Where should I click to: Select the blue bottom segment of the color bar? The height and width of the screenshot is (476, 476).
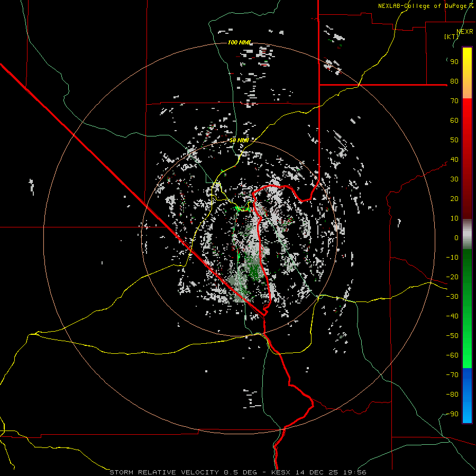467,396
